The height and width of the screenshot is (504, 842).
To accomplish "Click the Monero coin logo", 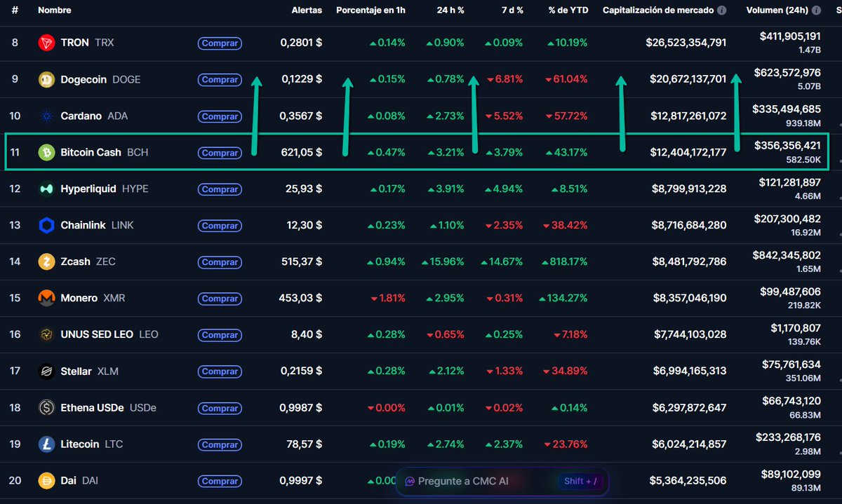I will click(x=46, y=298).
